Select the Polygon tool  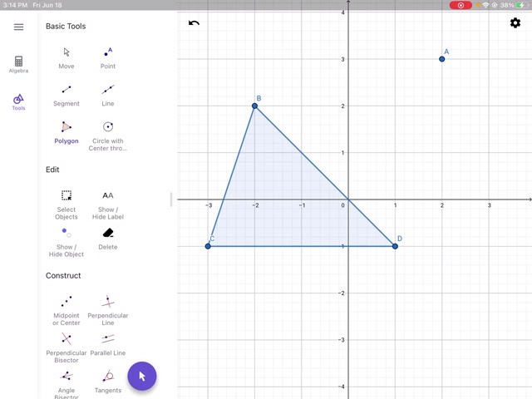click(66, 133)
